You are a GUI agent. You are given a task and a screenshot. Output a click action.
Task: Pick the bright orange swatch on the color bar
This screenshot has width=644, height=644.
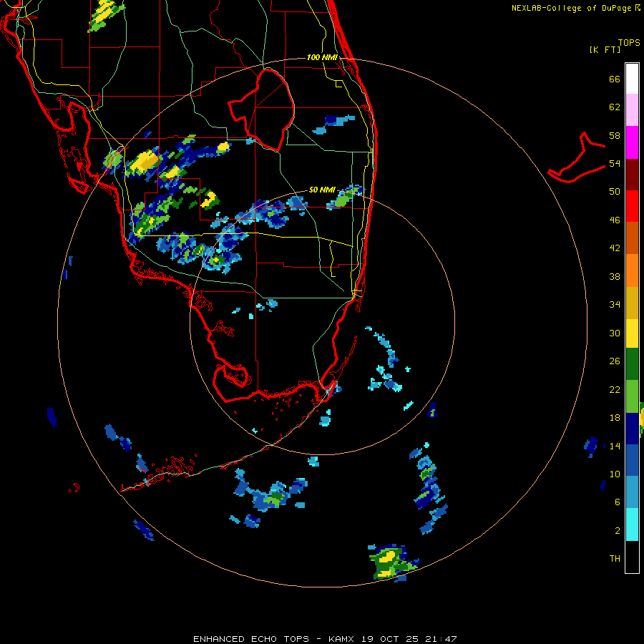[632, 270]
